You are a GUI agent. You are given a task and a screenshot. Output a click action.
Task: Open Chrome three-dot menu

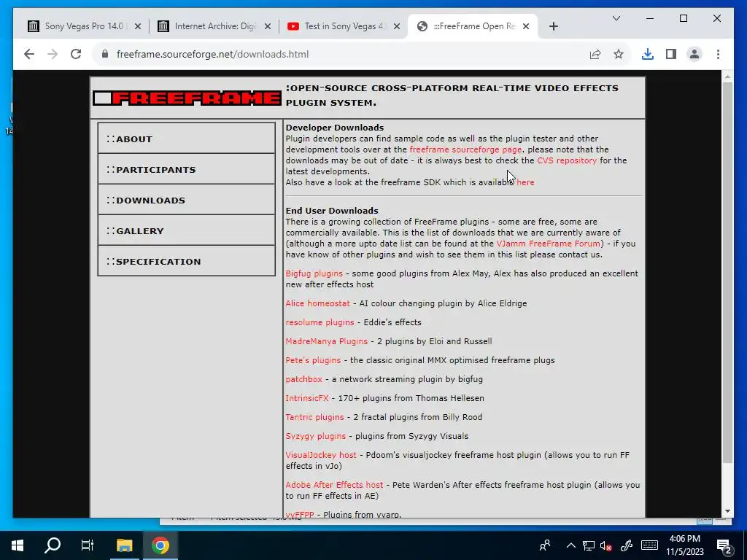tap(718, 54)
